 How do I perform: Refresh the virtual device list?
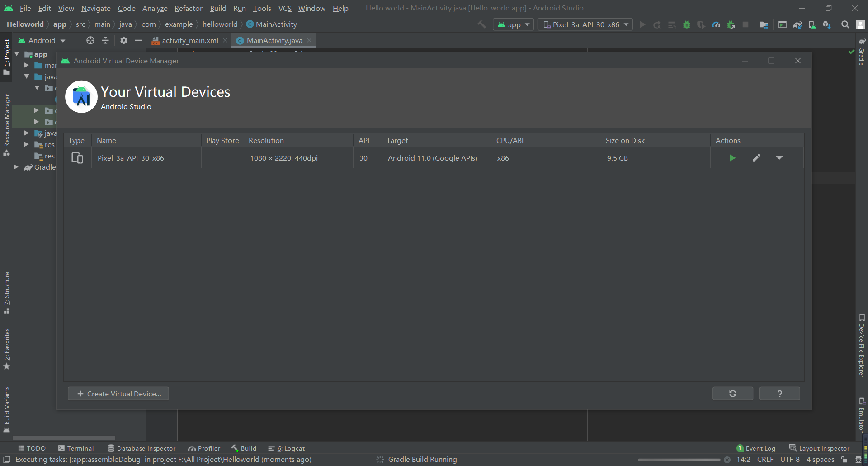[x=733, y=394]
